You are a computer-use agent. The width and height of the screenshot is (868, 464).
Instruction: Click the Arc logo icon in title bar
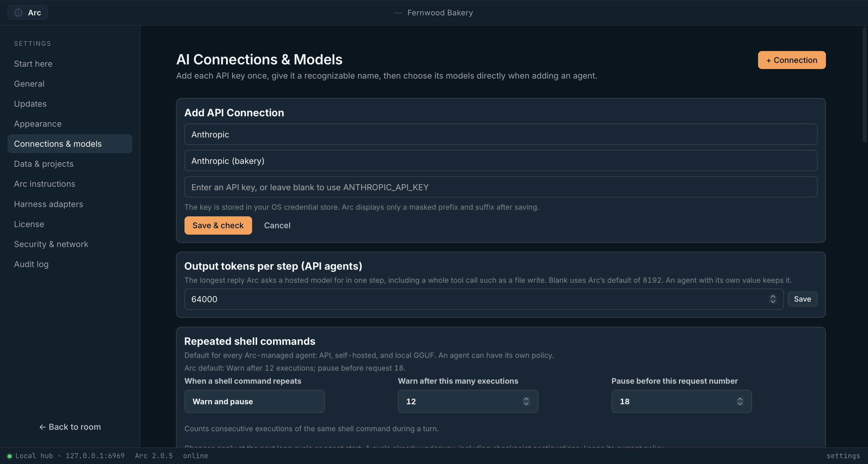(x=19, y=13)
